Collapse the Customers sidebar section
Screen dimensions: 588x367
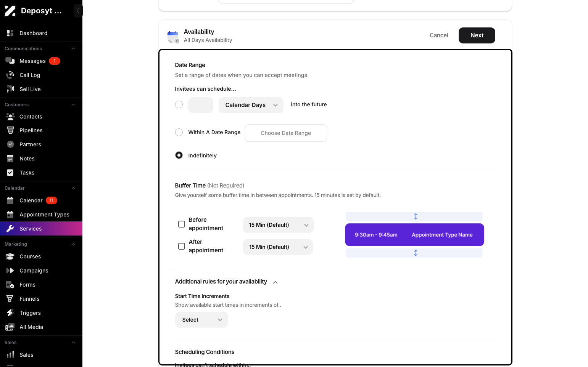(x=74, y=105)
